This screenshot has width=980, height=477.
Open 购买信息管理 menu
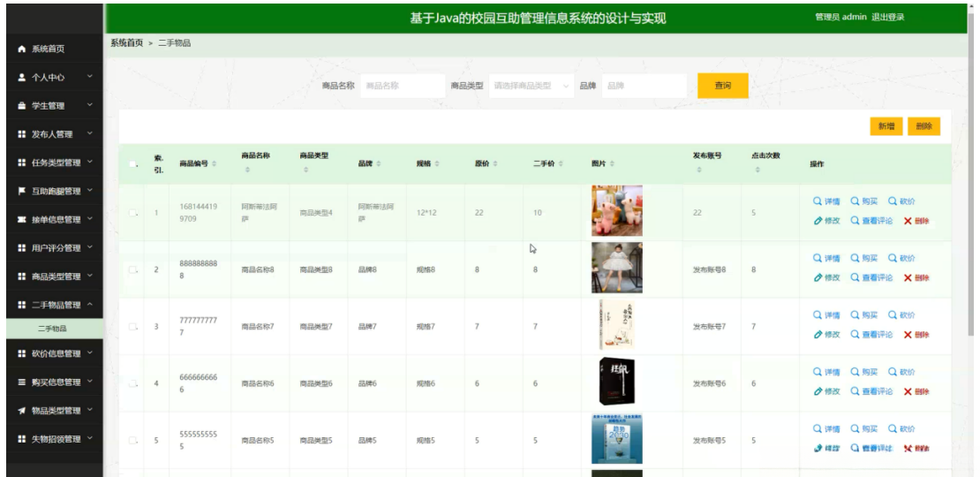point(55,382)
